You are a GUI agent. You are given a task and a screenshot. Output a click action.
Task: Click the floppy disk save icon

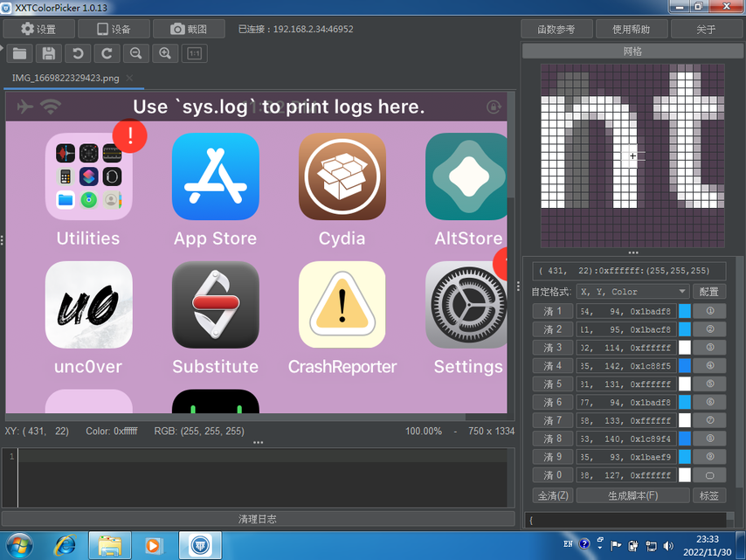coord(49,53)
